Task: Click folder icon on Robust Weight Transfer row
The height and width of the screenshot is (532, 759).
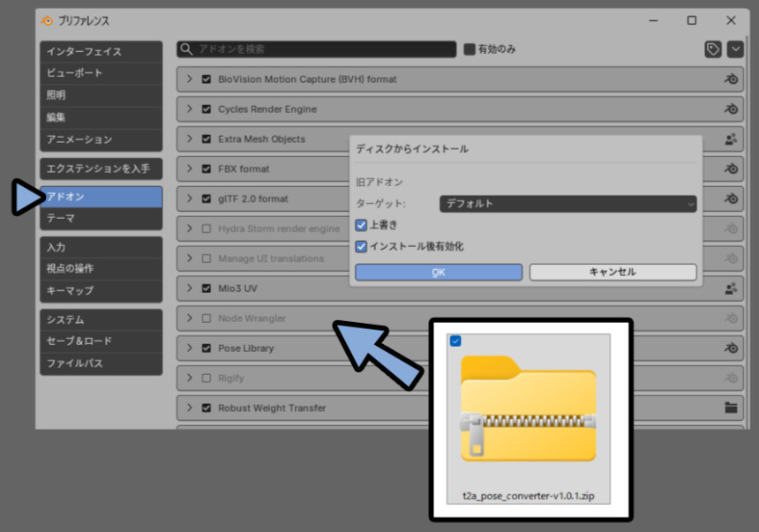Action: coord(730,408)
